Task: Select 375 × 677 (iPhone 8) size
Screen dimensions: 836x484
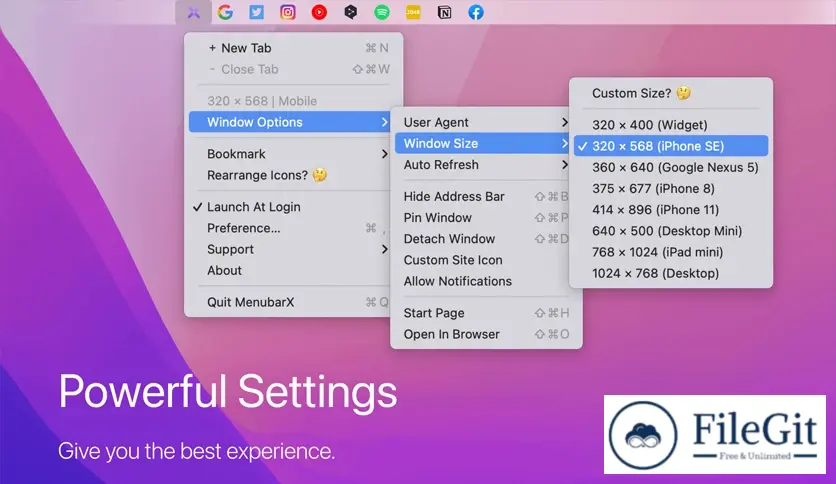Action: click(671, 189)
